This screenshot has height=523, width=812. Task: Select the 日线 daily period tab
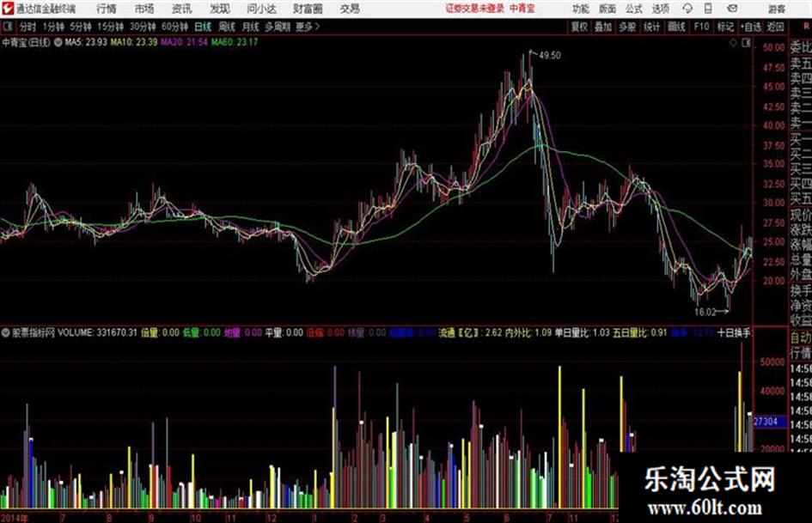pos(203,27)
